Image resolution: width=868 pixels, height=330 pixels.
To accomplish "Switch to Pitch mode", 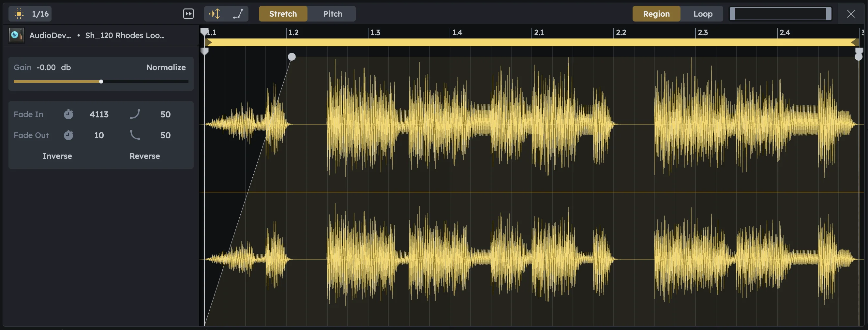I will (x=332, y=14).
